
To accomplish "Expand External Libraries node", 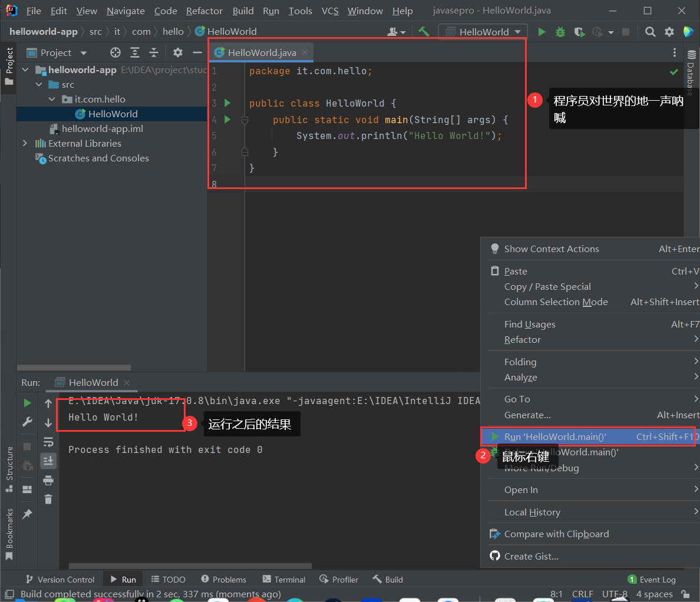I will tap(25, 143).
